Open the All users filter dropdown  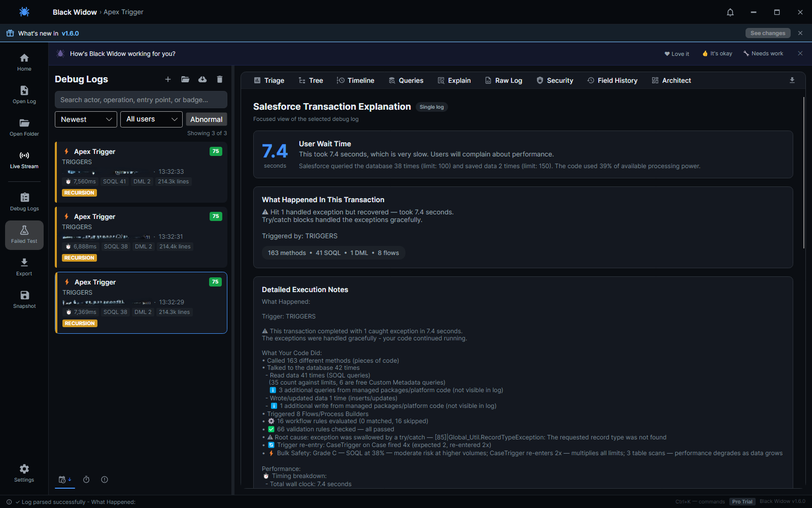151,119
